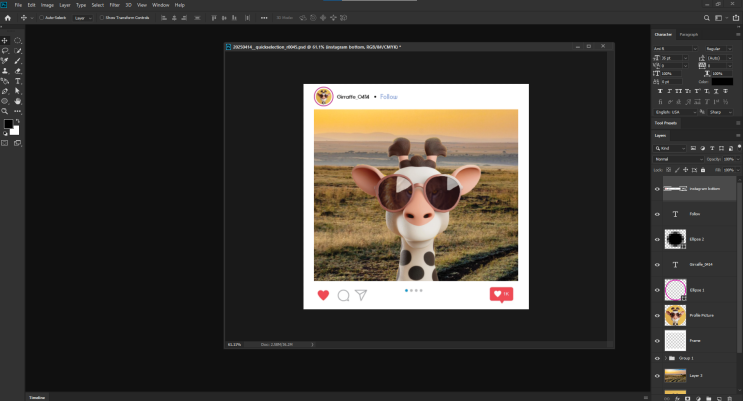This screenshot has height=401, width=743.
Task: Hide the Frame layer
Action: [657, 341]
